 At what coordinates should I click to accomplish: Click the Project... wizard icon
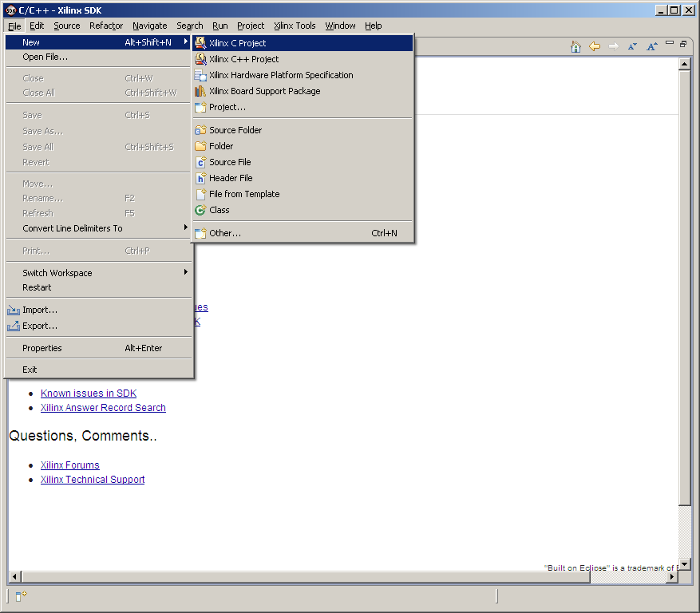[200, 107]
